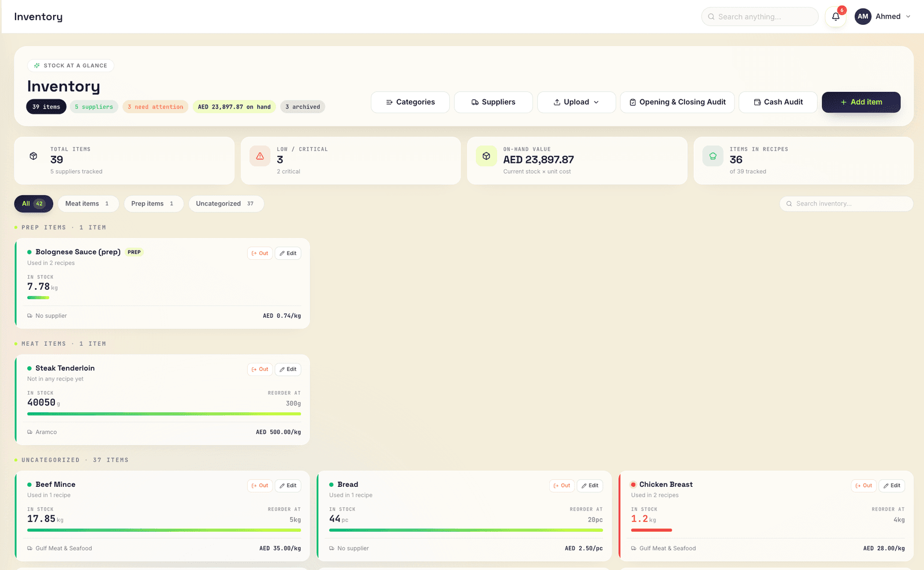Click the AM user avatar
Screen dimensions: 924x570
[x=863, y=17]
